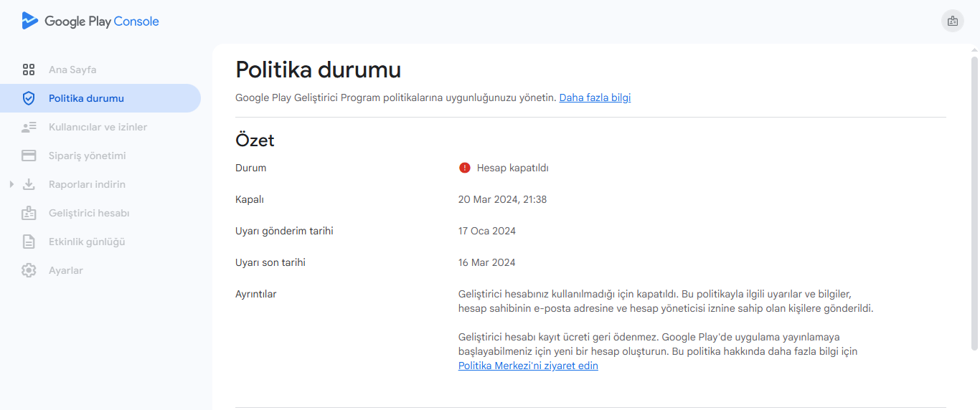Click the Ayarlar gear icon
Image resolution: width=980 pixels, height=410 pixels.
point(29,270)
